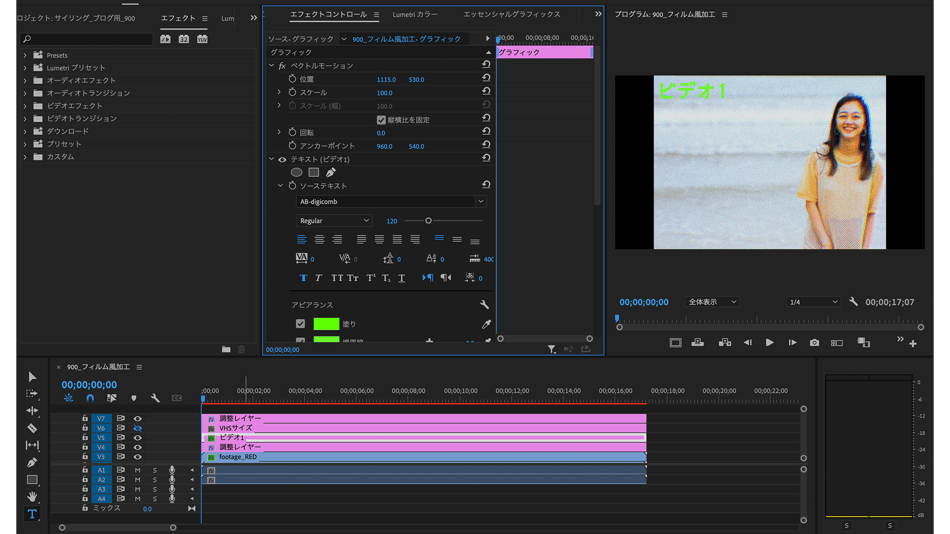Toggle the timeline Snap magnet icon

tap(90, 398)
